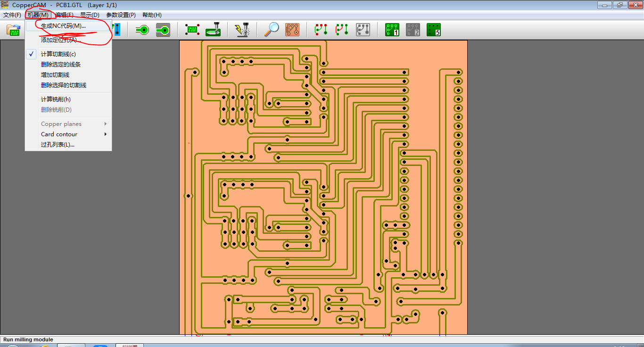The image size is (644, 347).
Task: Restore down the CopperCAM window
Action: point(619,5)
